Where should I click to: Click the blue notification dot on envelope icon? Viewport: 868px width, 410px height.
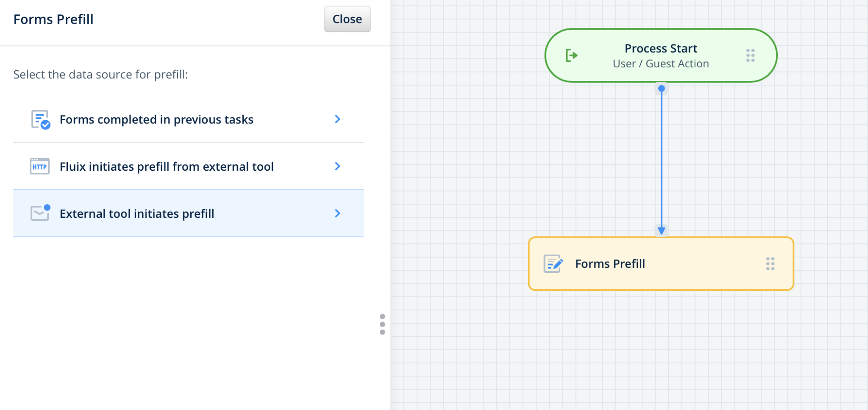[47, 208]
